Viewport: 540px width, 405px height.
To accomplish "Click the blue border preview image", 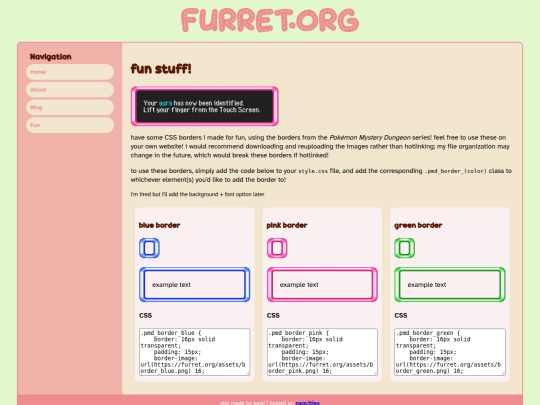I will 149,248.
